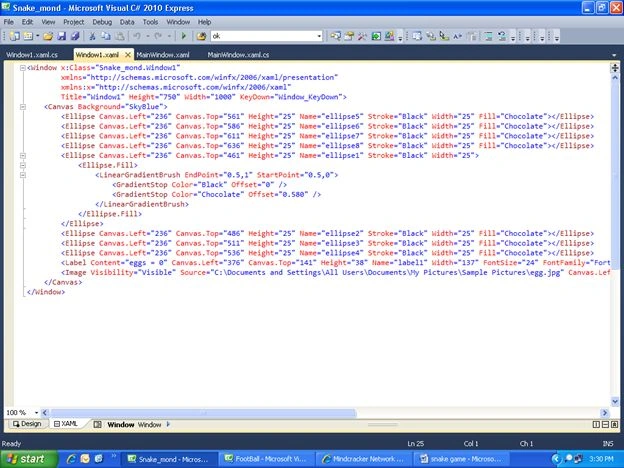
Task: Open the find combo box dropdown arrow
Action: tap(319, 37)
